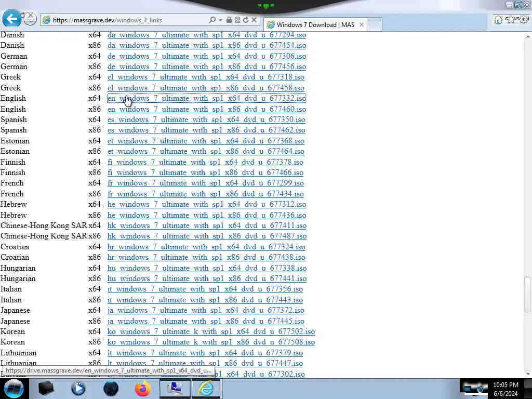Download Danish x86 ISO 677454

point(207,46)
